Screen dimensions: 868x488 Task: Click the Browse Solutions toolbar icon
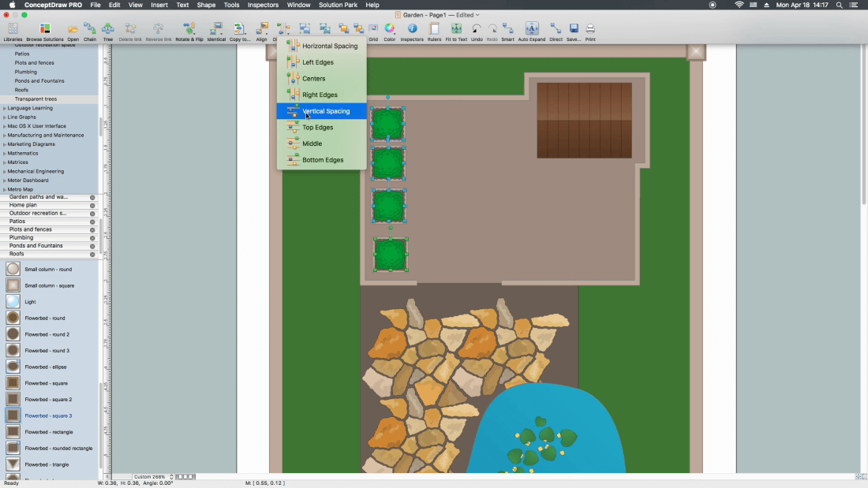(x=44, y=31)
